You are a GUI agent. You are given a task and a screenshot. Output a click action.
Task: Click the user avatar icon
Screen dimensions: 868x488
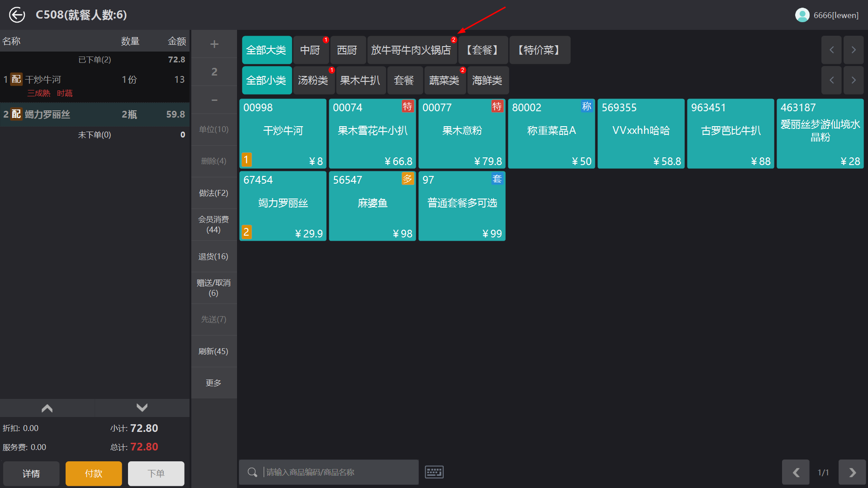click(x=802, y=15)
